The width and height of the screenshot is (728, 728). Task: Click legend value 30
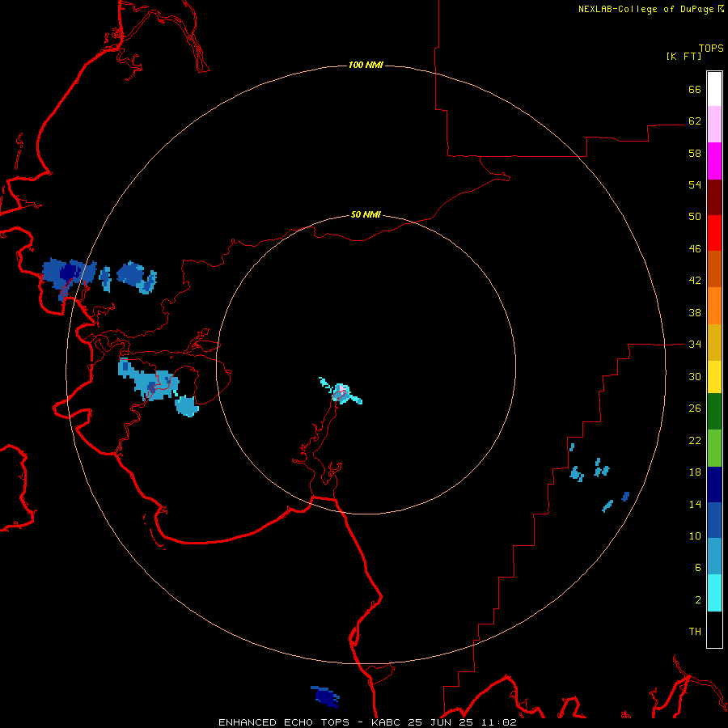pyautogui.click(x=695, y=376)
